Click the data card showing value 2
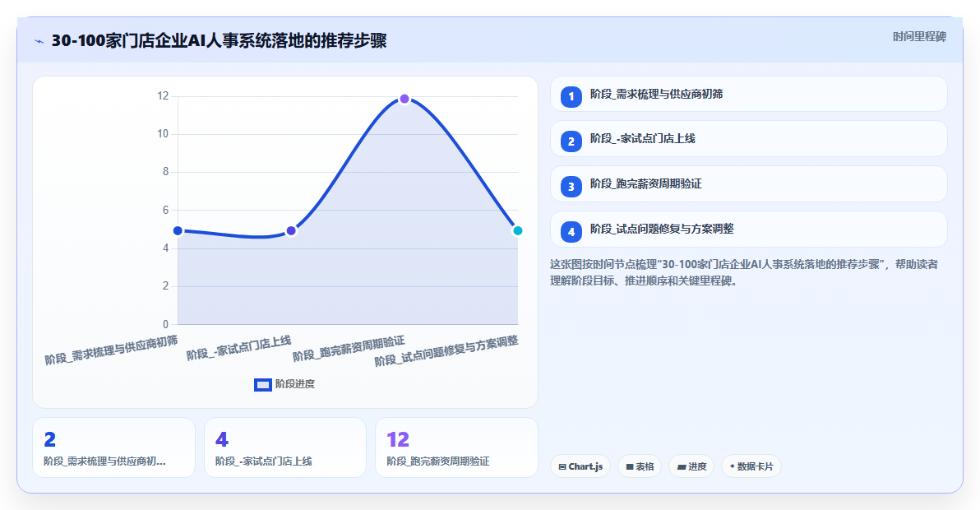 113,447
